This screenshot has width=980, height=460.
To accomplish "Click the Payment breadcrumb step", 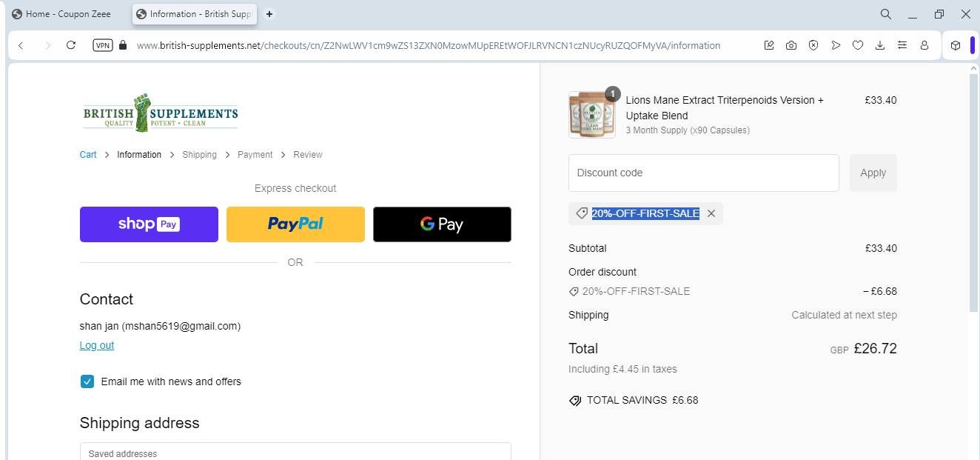I will tap(255, 155).
